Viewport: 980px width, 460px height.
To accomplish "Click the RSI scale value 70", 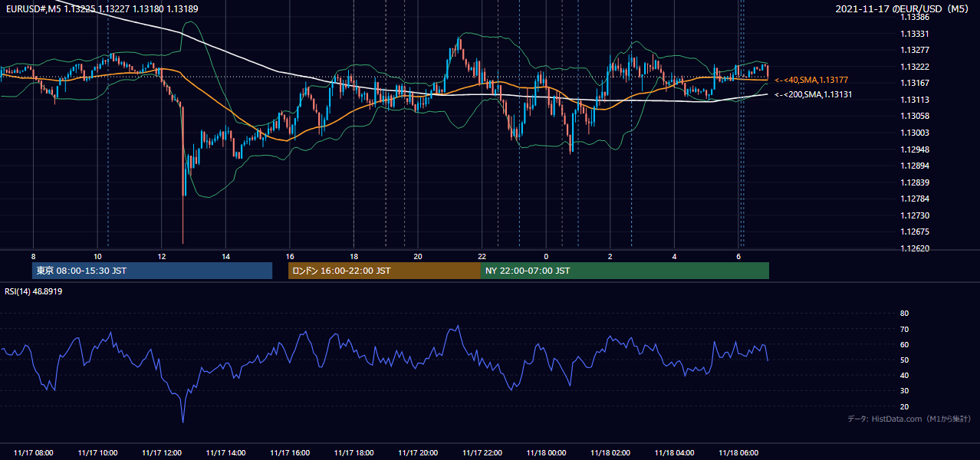I will (904, 329).
